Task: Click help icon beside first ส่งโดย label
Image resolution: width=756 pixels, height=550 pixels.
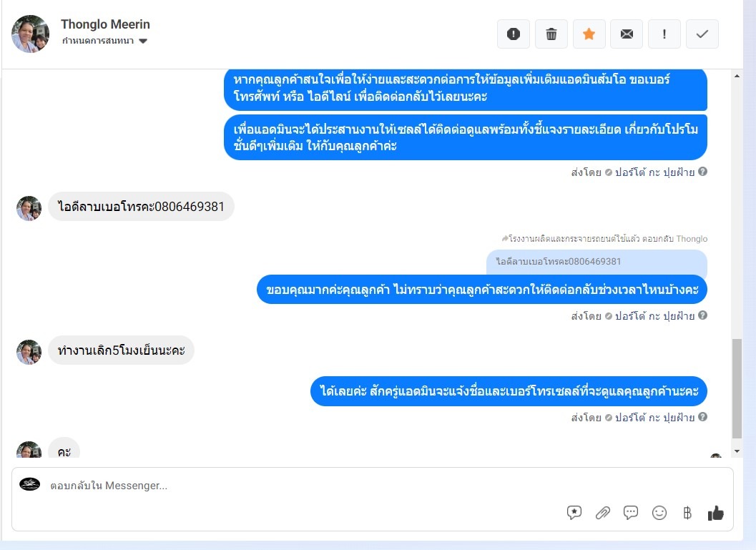Action: coord(702,172)
